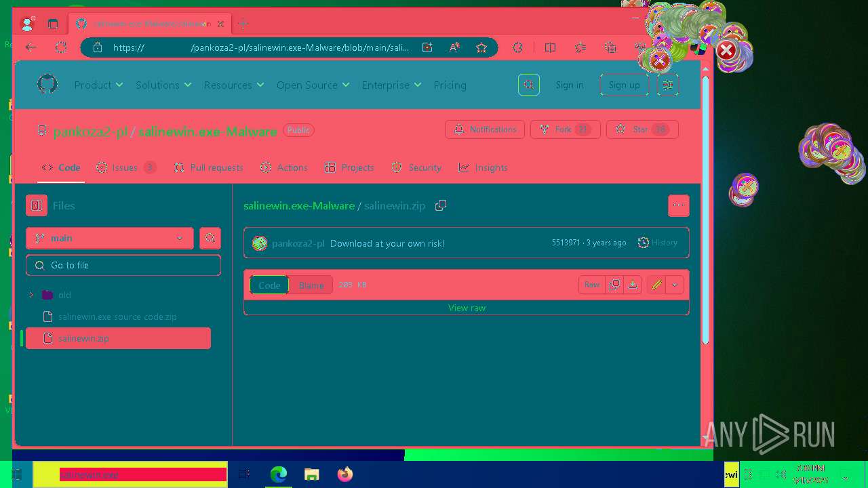The width and height of the screenshot is (868, 488).
Task: Switch to the Actions tab
Action: [283, 167]
